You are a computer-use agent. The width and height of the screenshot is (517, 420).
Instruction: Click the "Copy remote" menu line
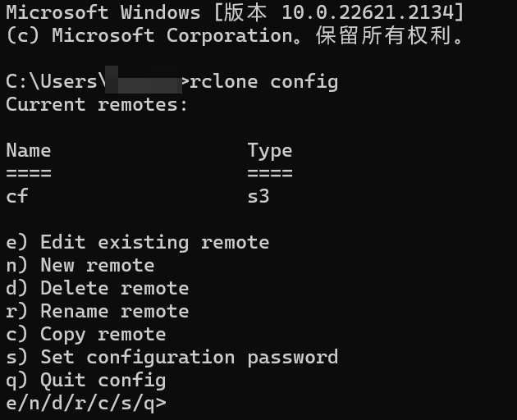[85, 335]
